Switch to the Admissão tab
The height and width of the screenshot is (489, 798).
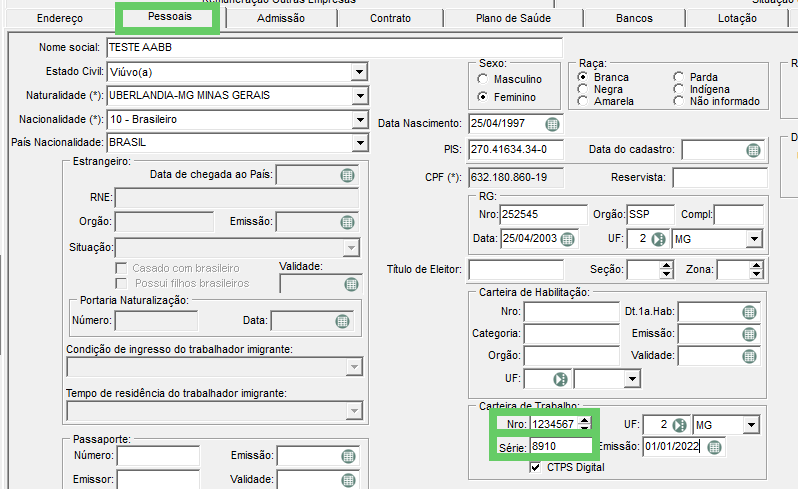[x=281, y=18]
